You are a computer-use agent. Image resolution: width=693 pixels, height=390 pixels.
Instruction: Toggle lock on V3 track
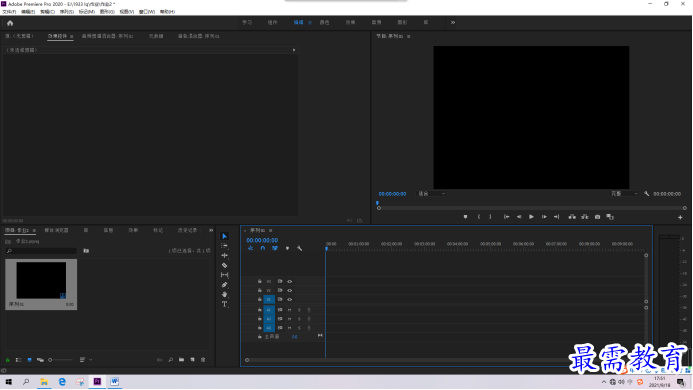pos(259,281)
